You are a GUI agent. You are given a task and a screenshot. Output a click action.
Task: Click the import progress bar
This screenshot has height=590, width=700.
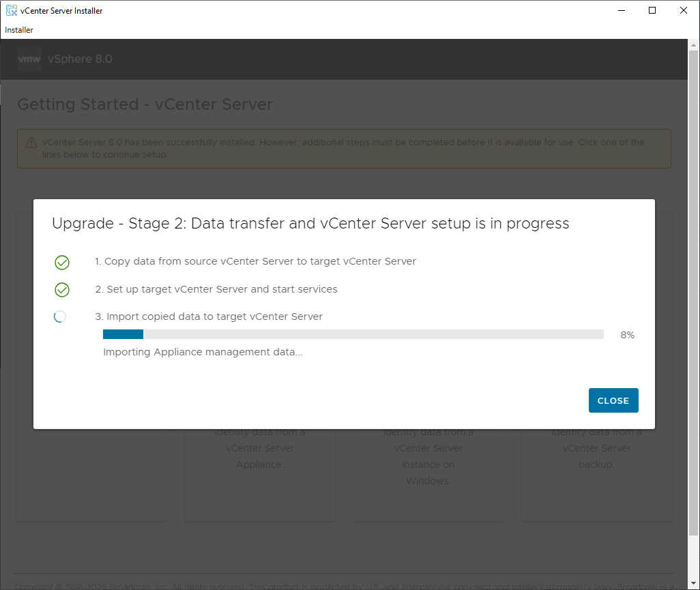tap(353, 334)
